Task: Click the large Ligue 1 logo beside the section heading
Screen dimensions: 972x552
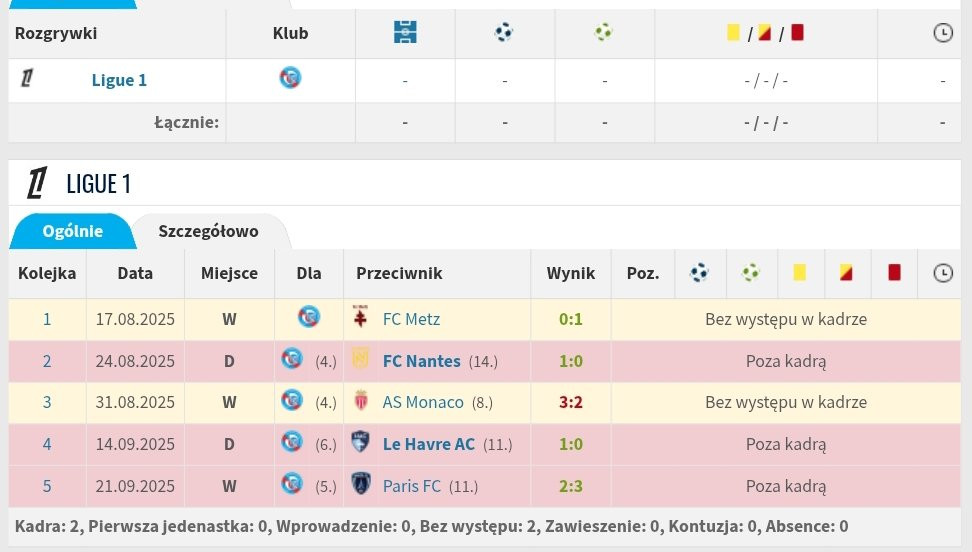Action: tap(37, 183)
